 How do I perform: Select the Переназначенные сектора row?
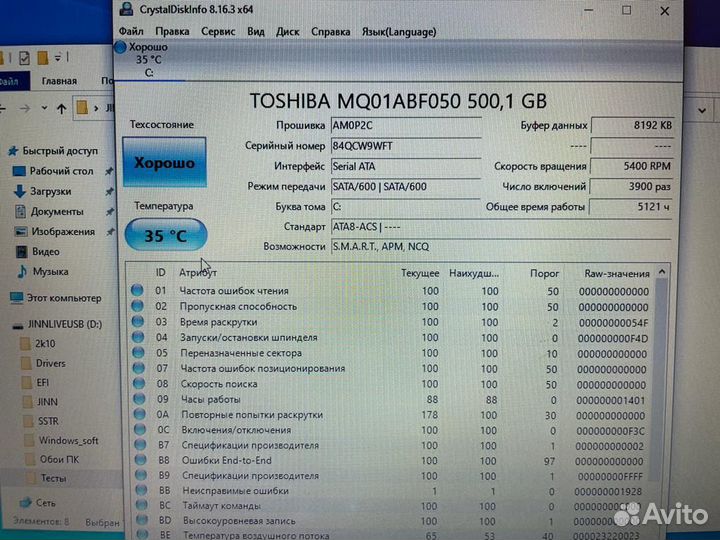pos(390,353)
